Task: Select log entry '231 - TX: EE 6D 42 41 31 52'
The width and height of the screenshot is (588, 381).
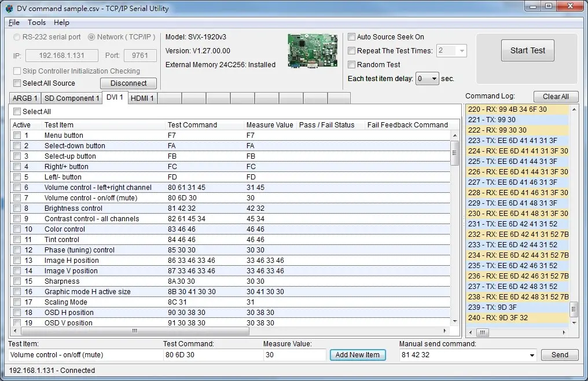Action: pos(518,224)
